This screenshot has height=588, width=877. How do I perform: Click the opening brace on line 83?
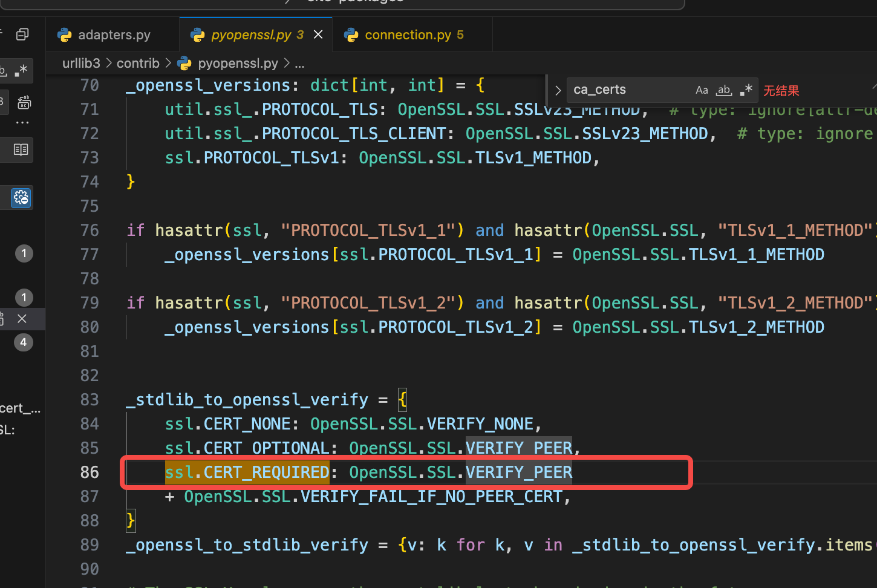coord(403,400)
